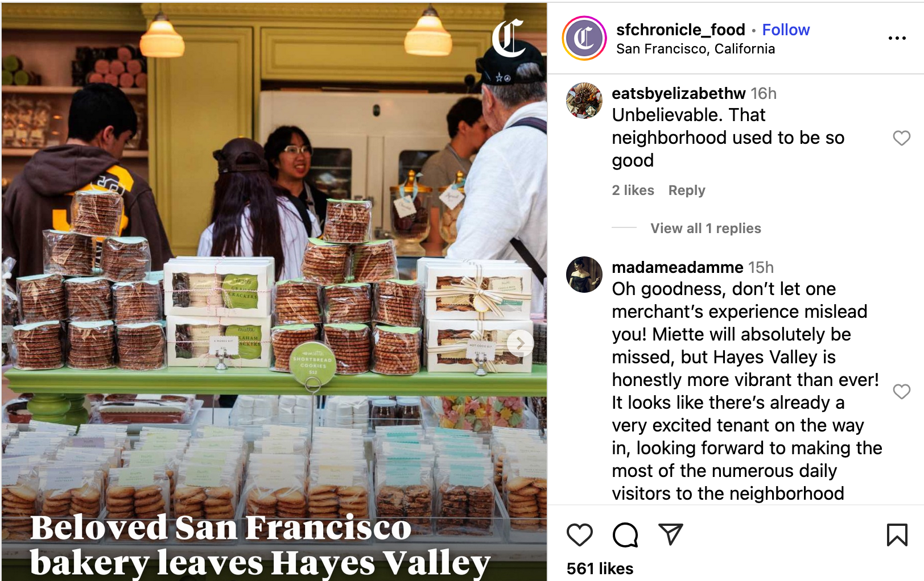
Task: Expand View all 1 replies
Action: (706, 228)
